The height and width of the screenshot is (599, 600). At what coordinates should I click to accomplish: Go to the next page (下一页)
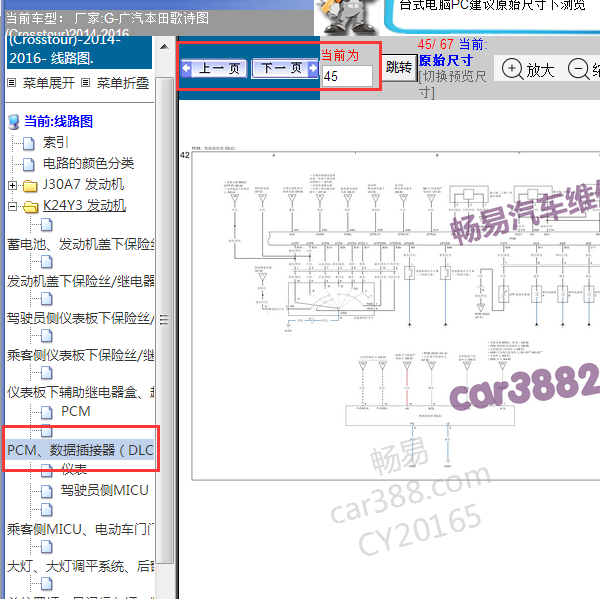[x=285, y=69]
